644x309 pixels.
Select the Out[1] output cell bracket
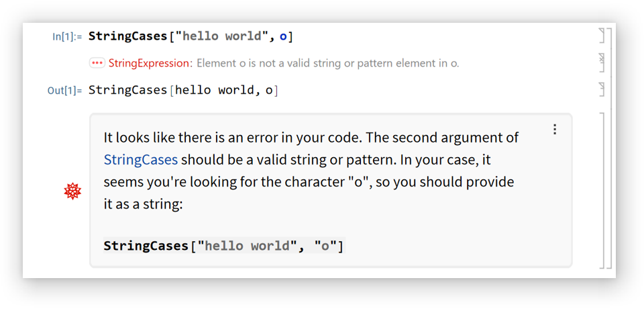[x=602, y=89]
